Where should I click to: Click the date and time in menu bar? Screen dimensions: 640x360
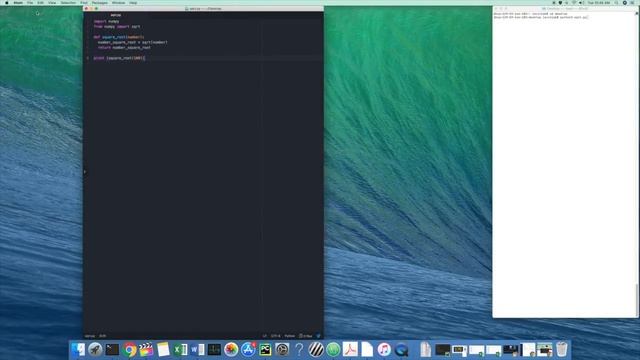coord(599,3)
